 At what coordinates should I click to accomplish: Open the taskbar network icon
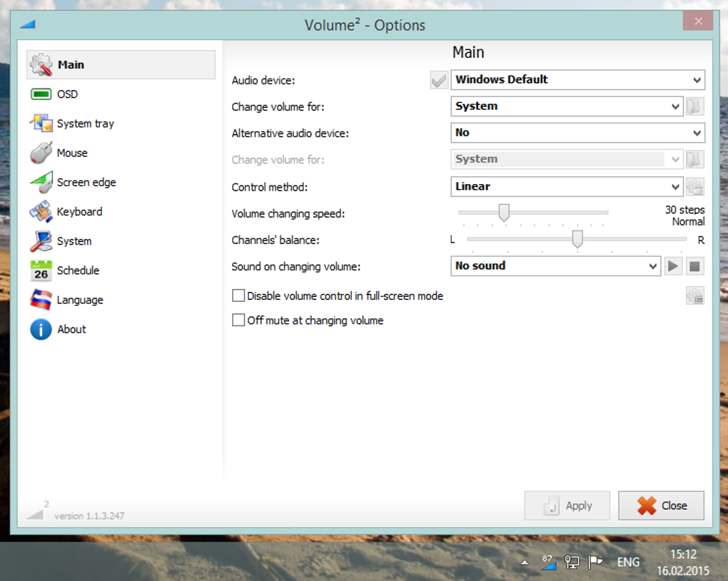[572, 562]
